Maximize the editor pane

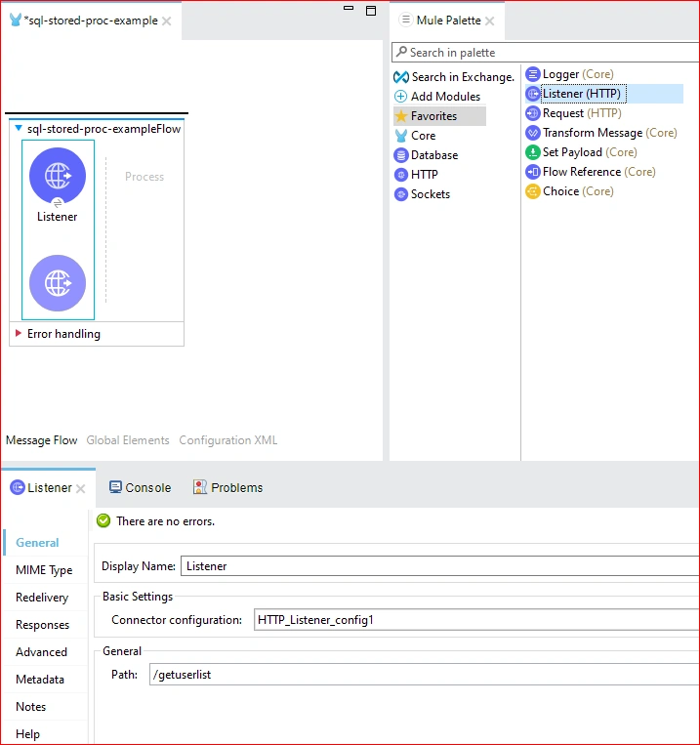click(371, 11)
